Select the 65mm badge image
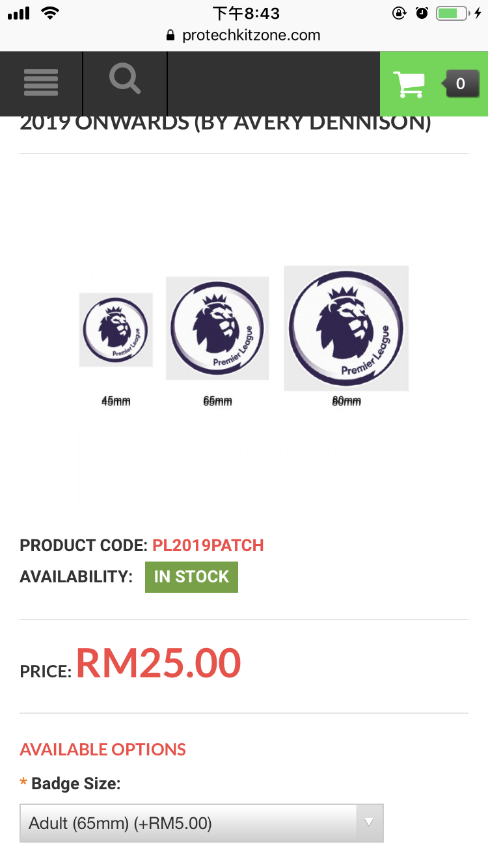The width and height of the screenshot is (488, 868). [x=217, y=328]
